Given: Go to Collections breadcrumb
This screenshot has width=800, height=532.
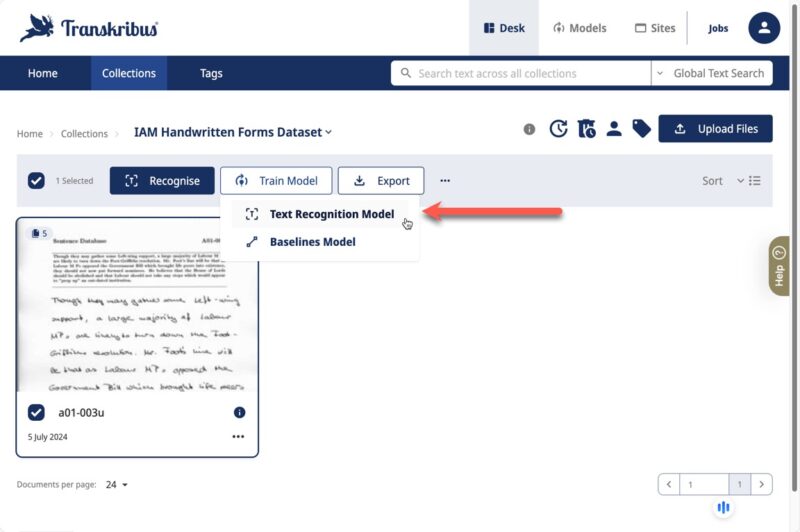Looking at the screenshot, I should pyautogui.click(x=84, y=134).
